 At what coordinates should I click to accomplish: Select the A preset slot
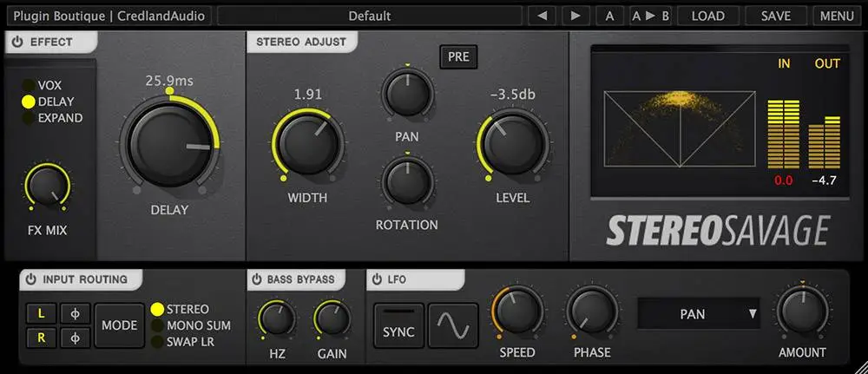609,16
